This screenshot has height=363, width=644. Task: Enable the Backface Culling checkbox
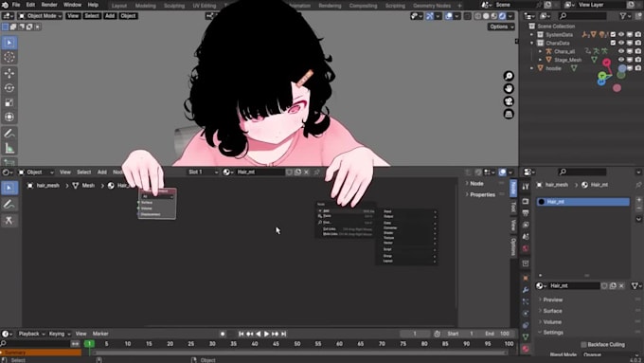click(x=583, y=344)
